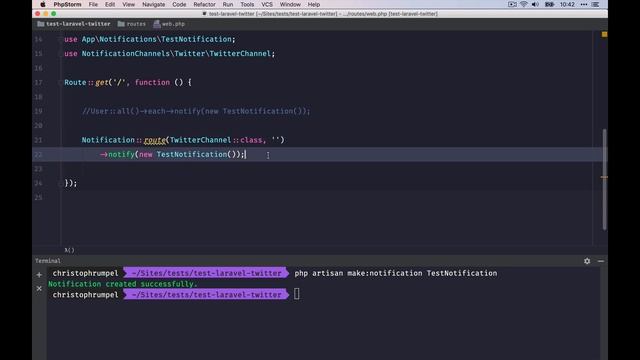Open the Navigate menu
This screenshot has width=640, height=360.
(x=153, y=4)
